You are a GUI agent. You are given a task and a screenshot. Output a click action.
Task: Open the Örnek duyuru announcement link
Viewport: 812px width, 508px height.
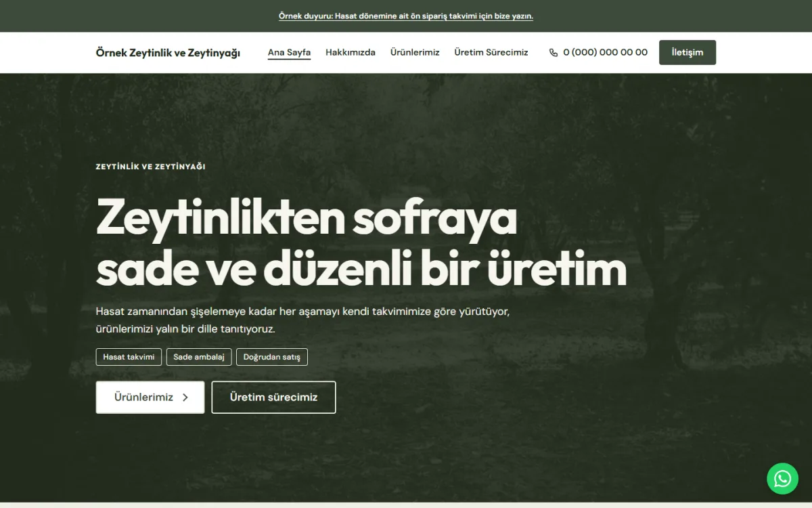point(406,16)
